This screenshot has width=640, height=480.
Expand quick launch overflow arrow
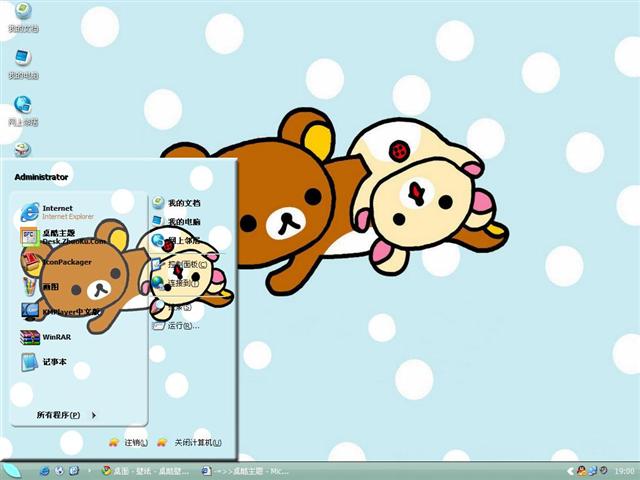(89, 471)
